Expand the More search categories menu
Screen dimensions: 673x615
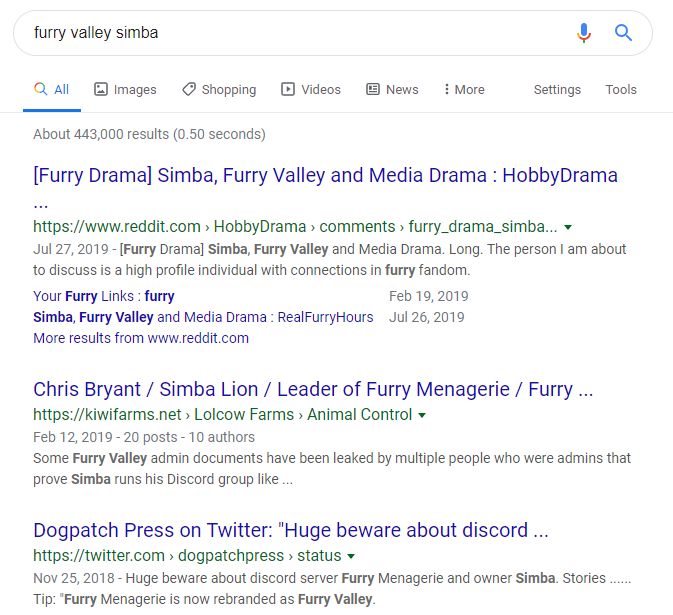[x=464, y=89]
